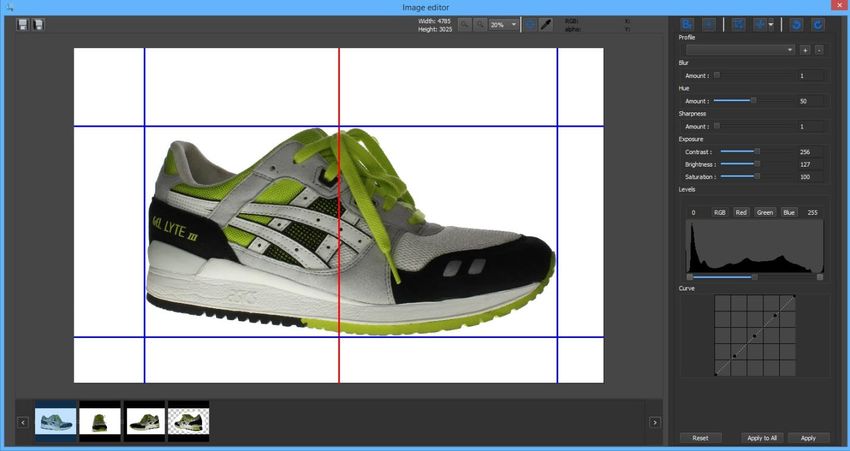Screen dimensions: 850x451
Task: Click the Contrast value field showing 256
Action: click(811, 152)
